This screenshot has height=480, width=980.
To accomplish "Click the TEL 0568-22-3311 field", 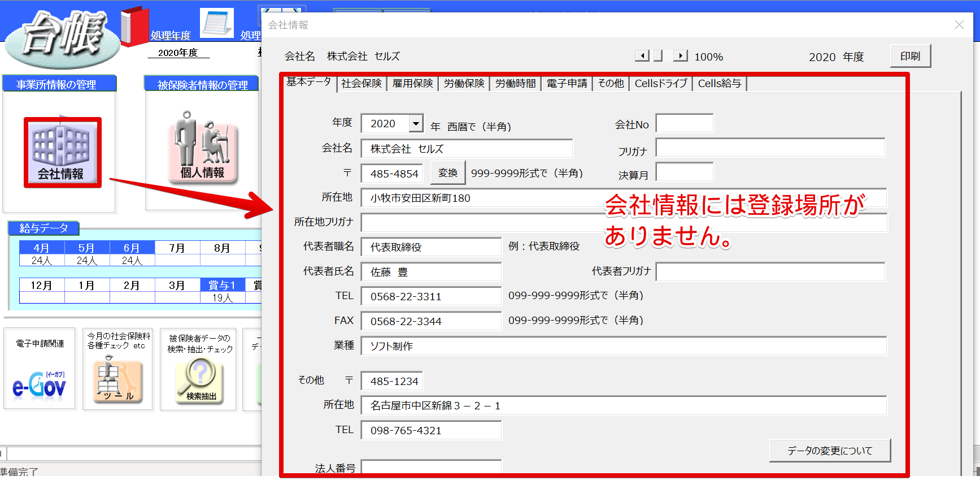I will click(431, 296).
